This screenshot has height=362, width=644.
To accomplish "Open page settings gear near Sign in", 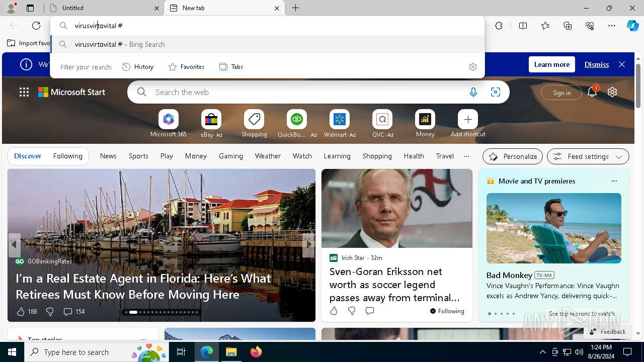I will tap(612, 92).
